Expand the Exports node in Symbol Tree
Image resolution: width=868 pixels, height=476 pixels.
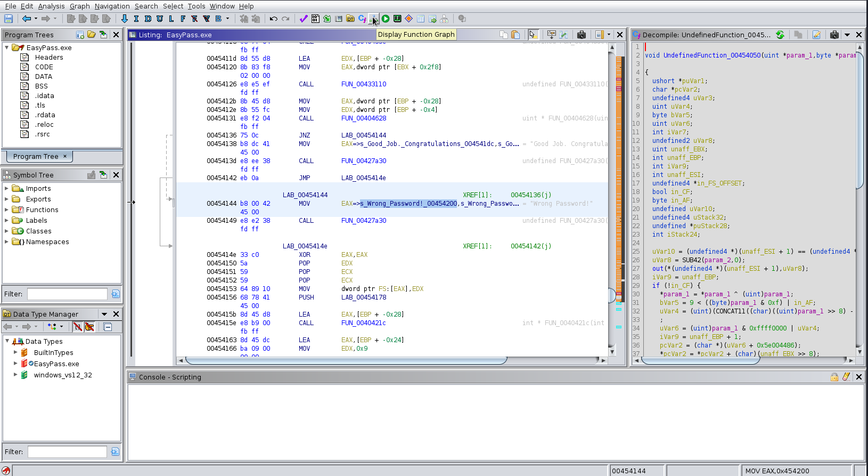(x=6, y=199)
